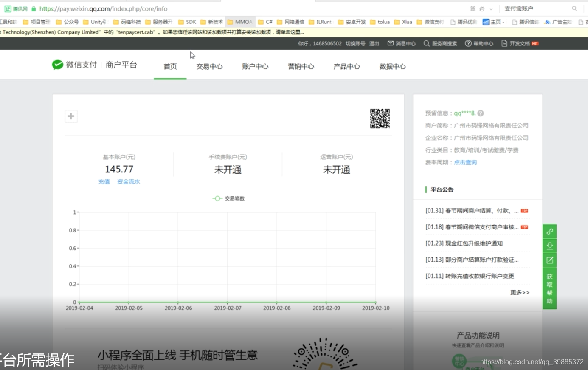Image resolution: width=588 pixels, height=370 pixels.
Task: Click the 产品功能说明 heading
Action: pos(478,335)
